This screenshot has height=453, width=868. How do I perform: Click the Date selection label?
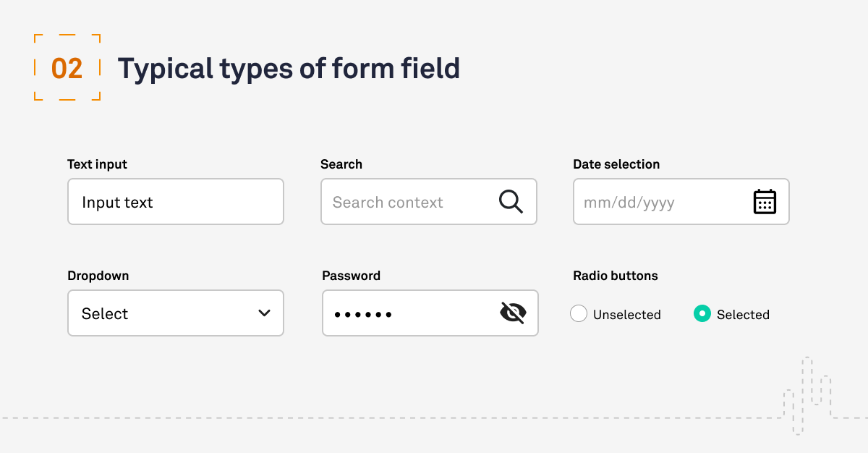point(616,164)
